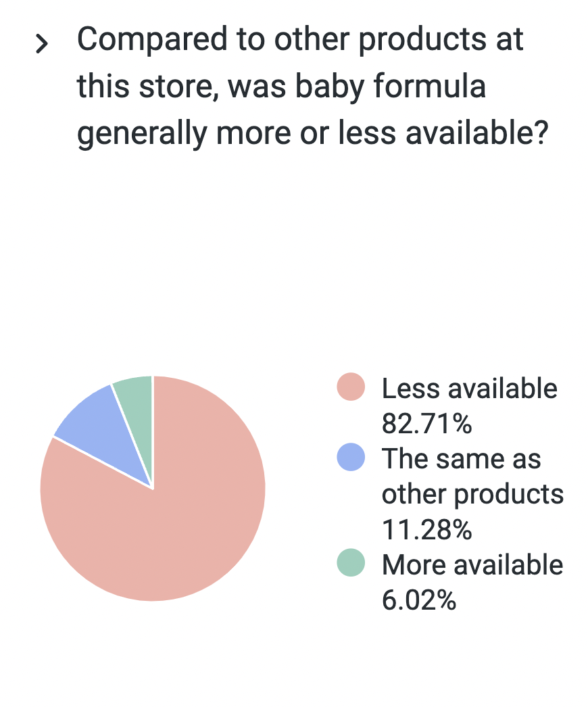Click the 82.71% percentage value
Viewport: 588px width, 707px height.
[426, 424]
